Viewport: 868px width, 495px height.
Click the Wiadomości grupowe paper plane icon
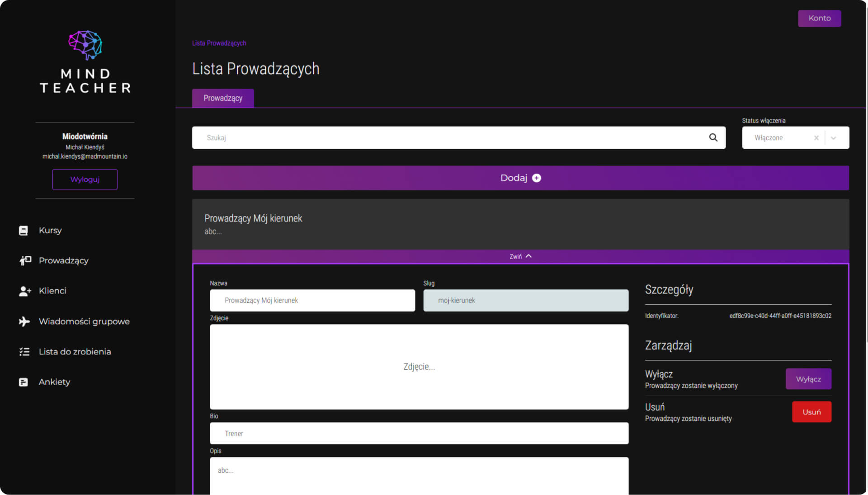tap(24, 321)
